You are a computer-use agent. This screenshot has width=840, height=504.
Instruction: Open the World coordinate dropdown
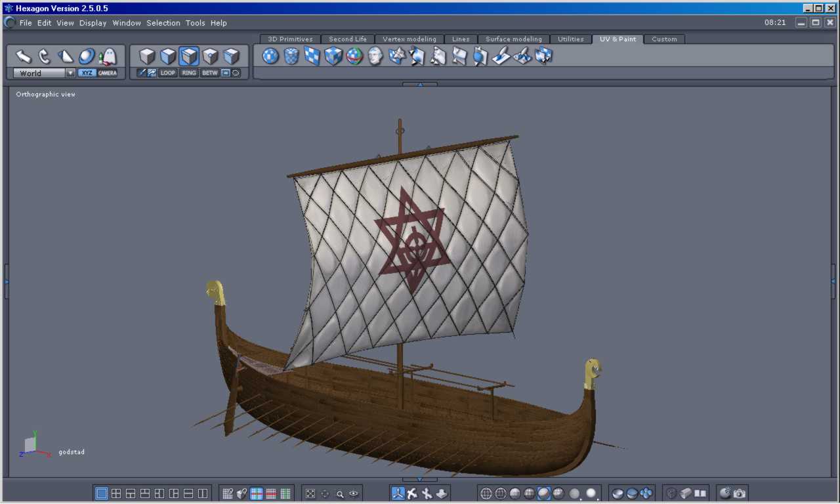tap(45, 73)
